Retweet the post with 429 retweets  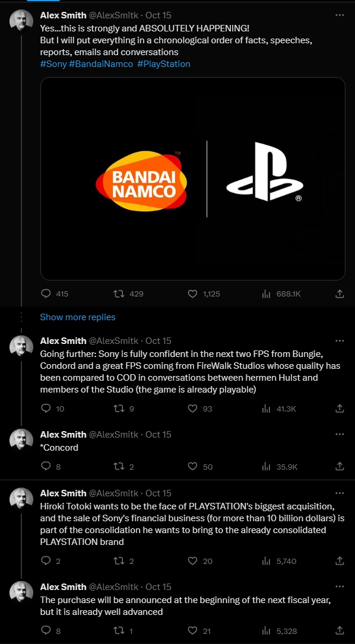point(119,294)
